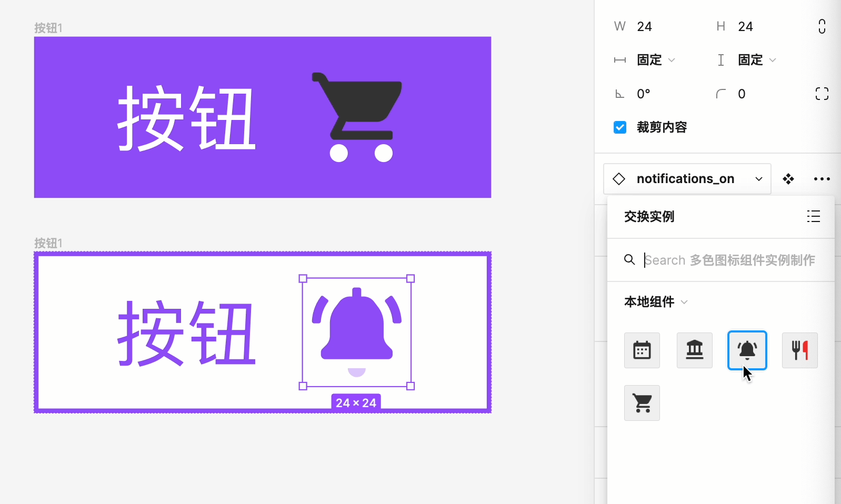Click the component search field

click(x=729, y=260)
